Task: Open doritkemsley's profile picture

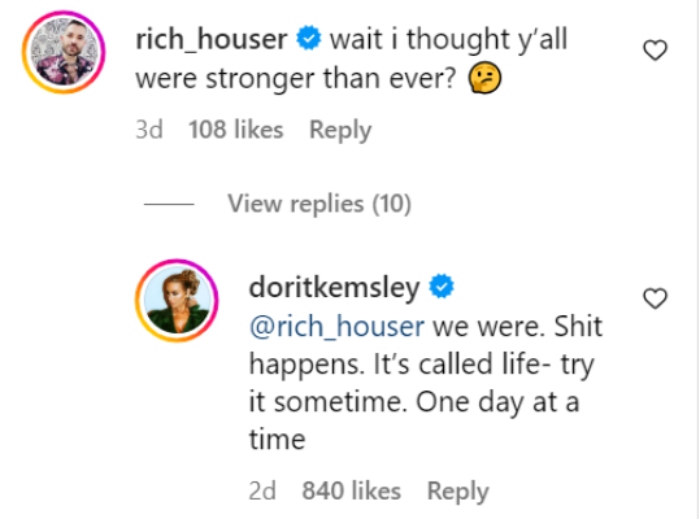Action: 176,303
